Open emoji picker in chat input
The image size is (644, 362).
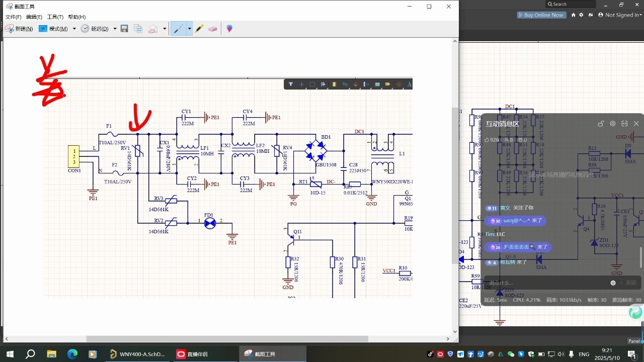pos(613,283)
